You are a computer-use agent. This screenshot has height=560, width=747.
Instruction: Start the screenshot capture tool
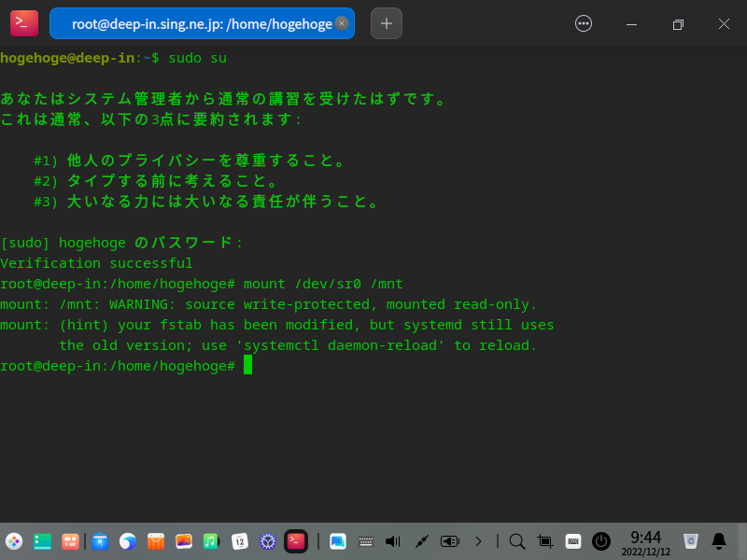[x=545, y=541]
